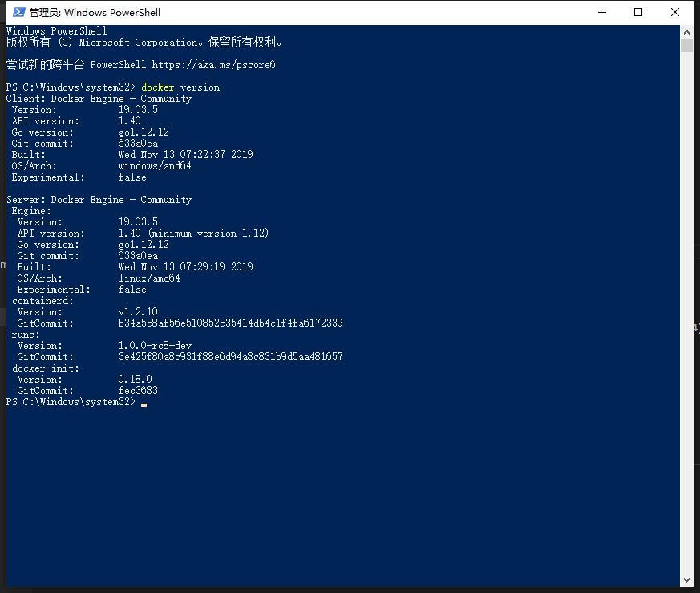Screen dimensions: 700x593
Task: Click the vertical scrollbar thumb
Action: pyautogui.click(x=686, y=45)
